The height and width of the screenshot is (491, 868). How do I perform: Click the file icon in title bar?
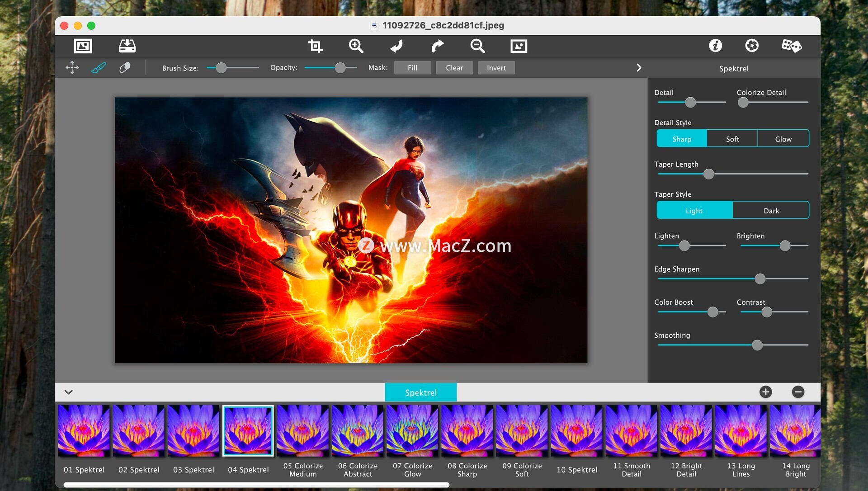click(374, 25)
